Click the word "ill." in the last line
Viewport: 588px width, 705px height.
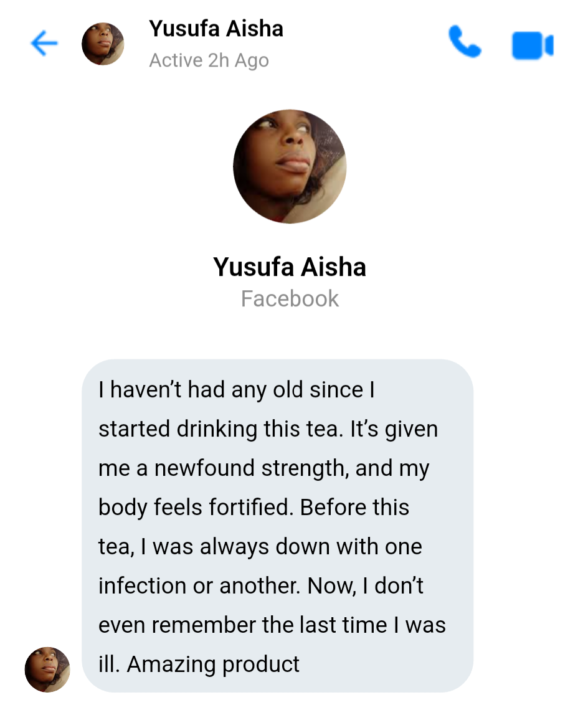click(x=108, y=664)
